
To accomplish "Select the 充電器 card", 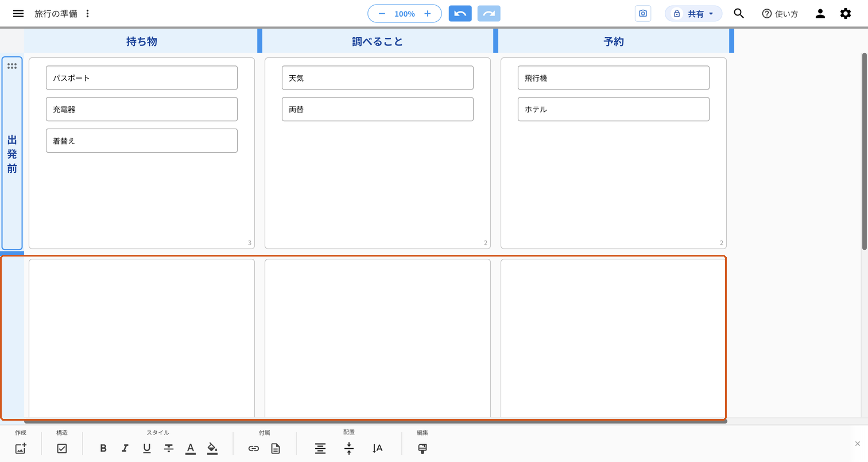I will [142, 109].
